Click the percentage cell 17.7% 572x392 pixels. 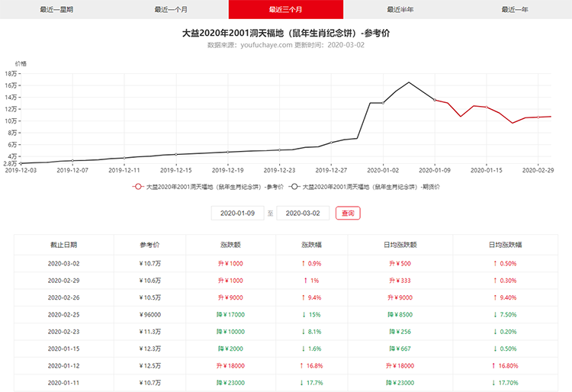[x=311, y=383]
